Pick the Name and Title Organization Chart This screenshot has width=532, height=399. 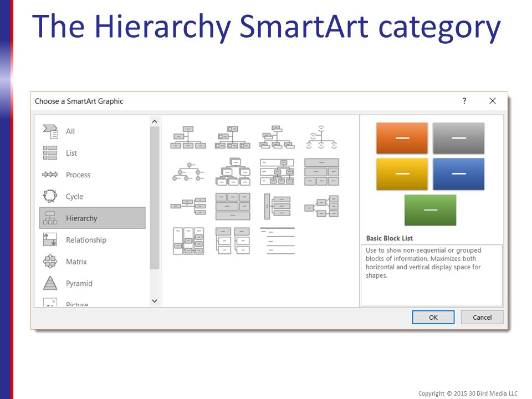tap(277, 137)
